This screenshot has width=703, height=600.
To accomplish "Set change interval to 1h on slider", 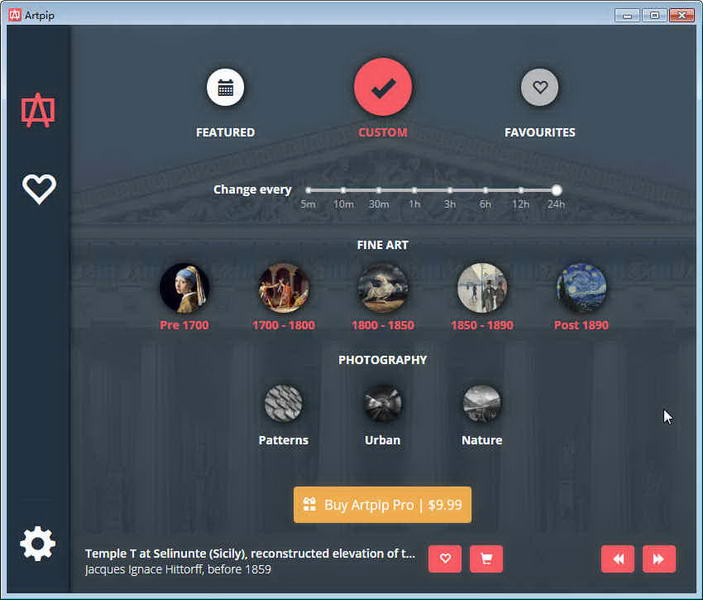I will [x=414, y=190].
